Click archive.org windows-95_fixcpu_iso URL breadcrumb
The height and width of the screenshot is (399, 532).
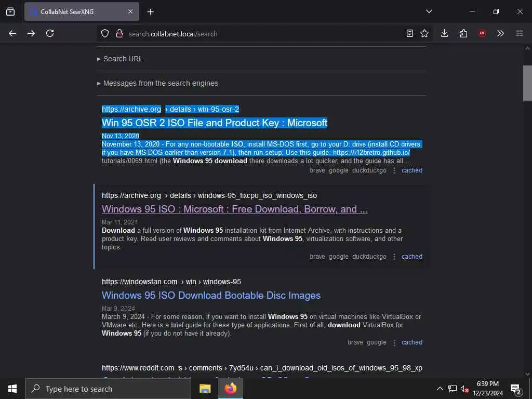pyautogui.click(x=209, y=195)
